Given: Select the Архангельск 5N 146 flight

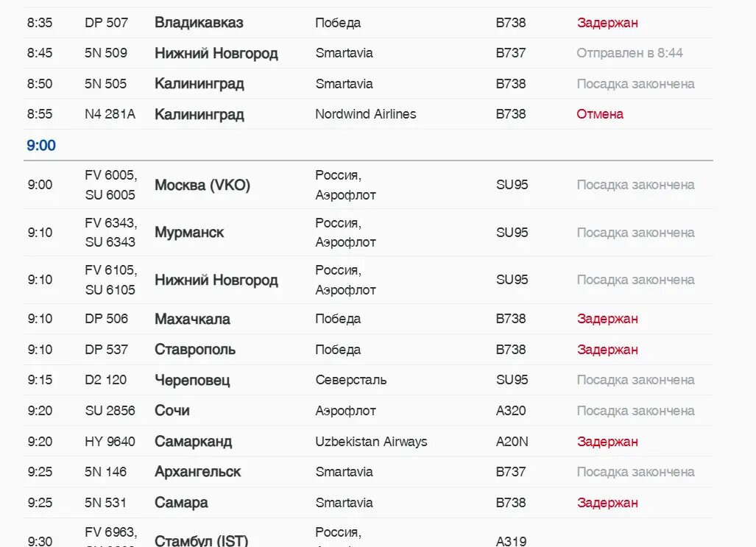Looking at the screenshot, I should [x=368, y=472].
